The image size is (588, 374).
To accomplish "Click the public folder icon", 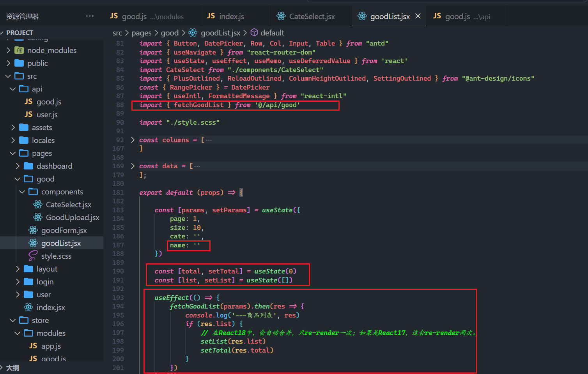I will pyautogui.click(x=19, y=63).
